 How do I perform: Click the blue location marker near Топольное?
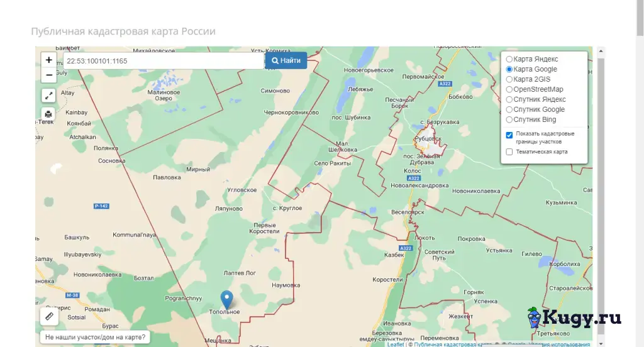coord(226,300)
